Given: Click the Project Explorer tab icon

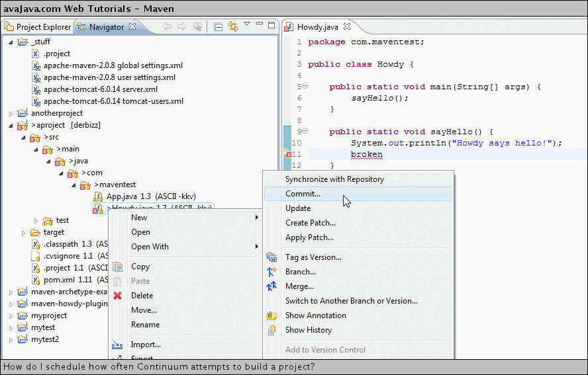Looking at the screenshot, I should 9,26.
